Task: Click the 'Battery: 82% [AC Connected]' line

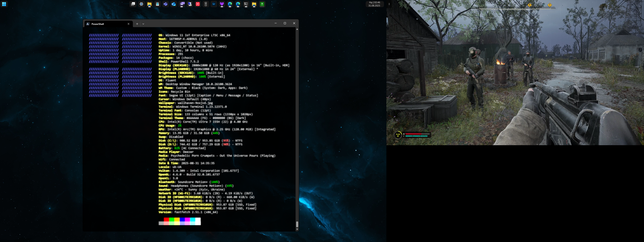Action: pos(182,148)
